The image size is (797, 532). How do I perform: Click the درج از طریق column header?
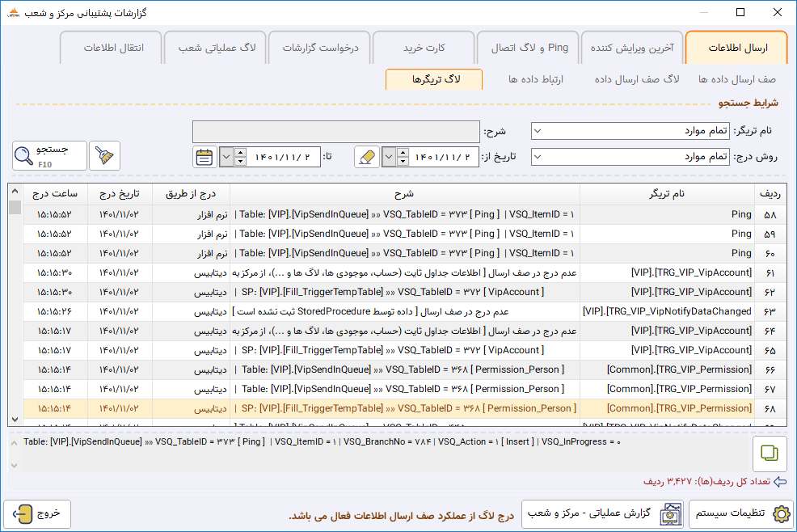pyautogui.click(x=191, y=194)
